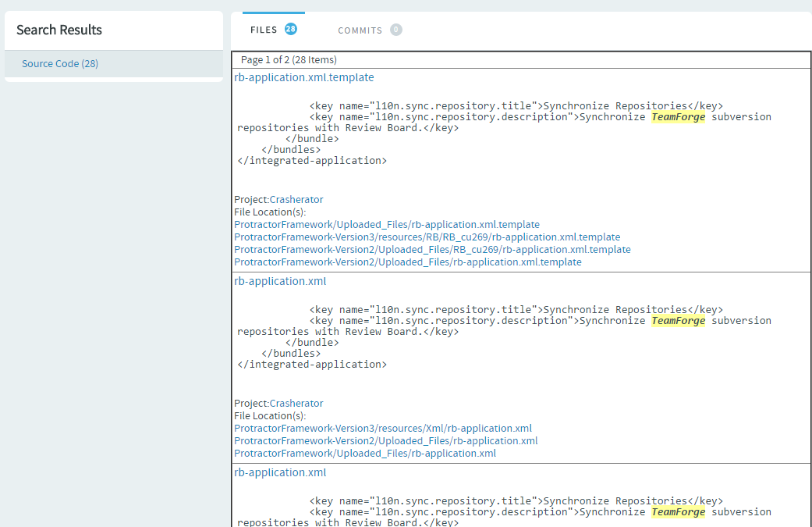Click the "Search Results" heading
The width and height of the screenshot is (812, 527).
[x=59, y=30]
